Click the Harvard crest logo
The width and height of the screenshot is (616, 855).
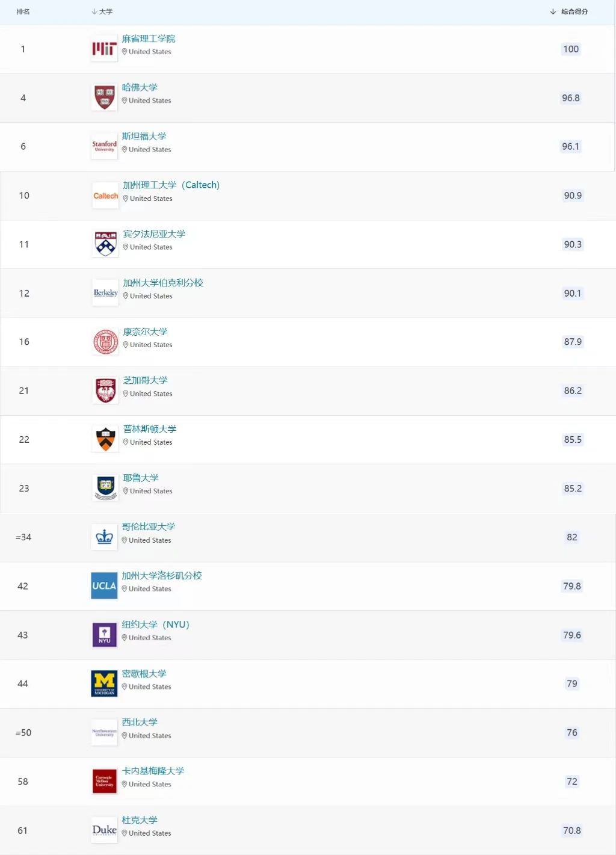click(104, 97)
